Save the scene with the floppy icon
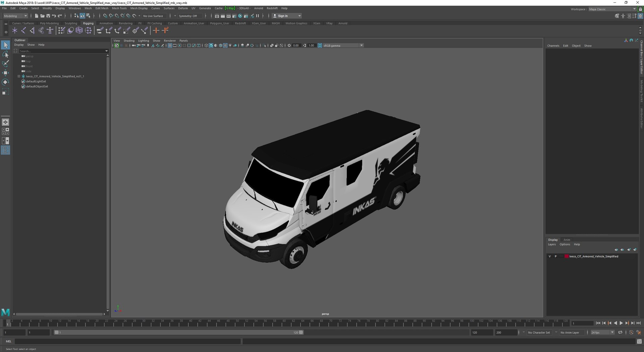The image size is (644, 352). (x=48, y=16)
